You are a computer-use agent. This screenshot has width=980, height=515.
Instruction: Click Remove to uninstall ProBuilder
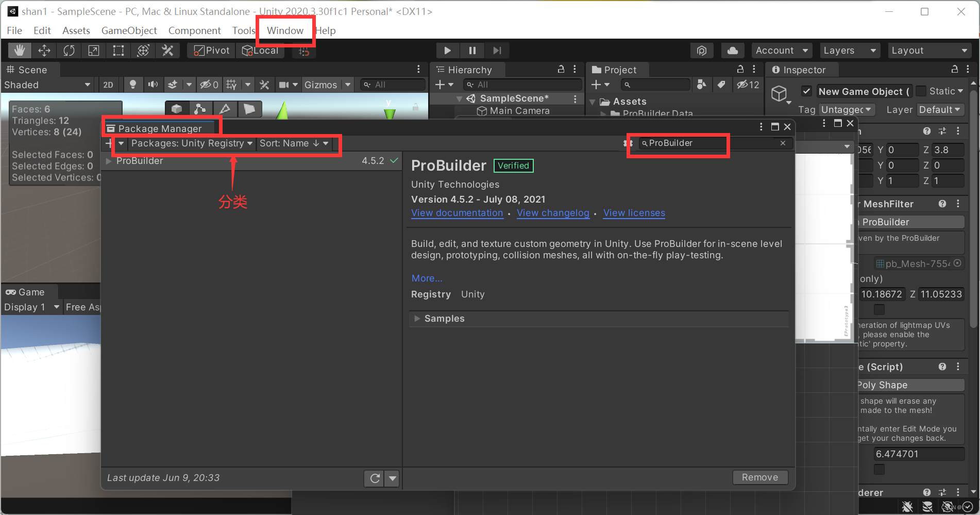760,477
